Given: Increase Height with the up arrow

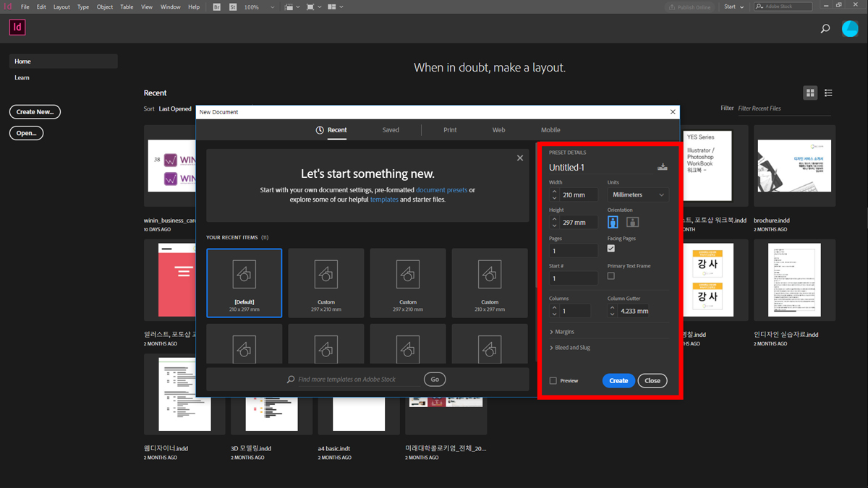Looking at the screenshot, I should pos(554,219).
